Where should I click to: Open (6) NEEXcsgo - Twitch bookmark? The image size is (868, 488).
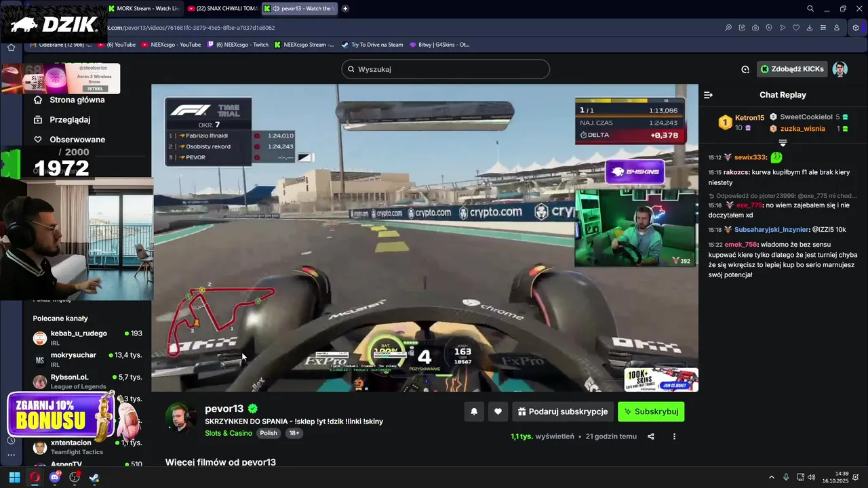point(237,45)
